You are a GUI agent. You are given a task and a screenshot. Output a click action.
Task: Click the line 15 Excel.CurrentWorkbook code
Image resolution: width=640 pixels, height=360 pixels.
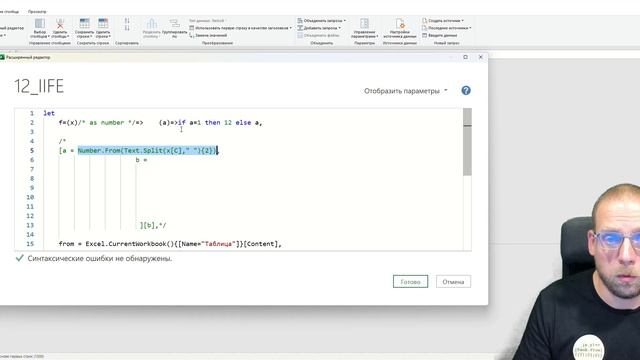(x=170, y=244)
